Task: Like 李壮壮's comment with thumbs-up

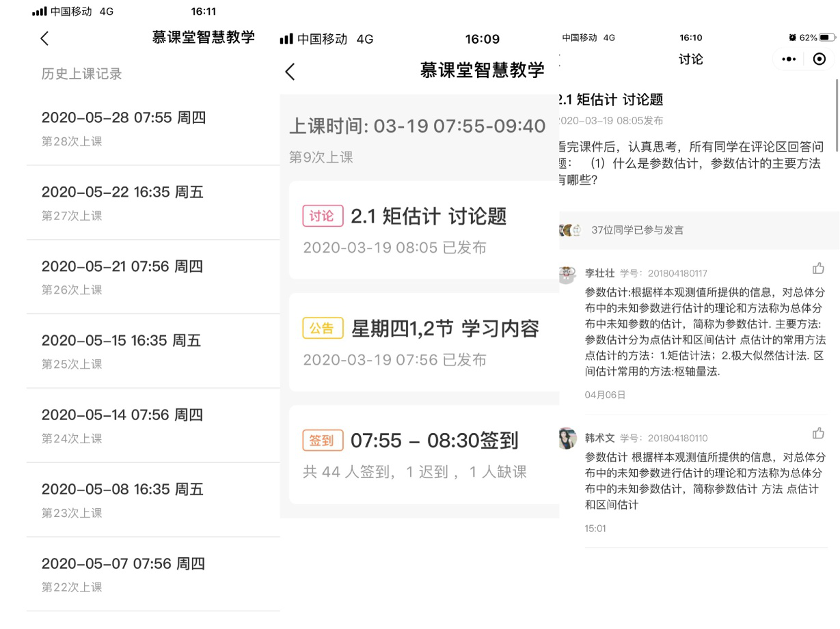Action: [x=818, y=268]
